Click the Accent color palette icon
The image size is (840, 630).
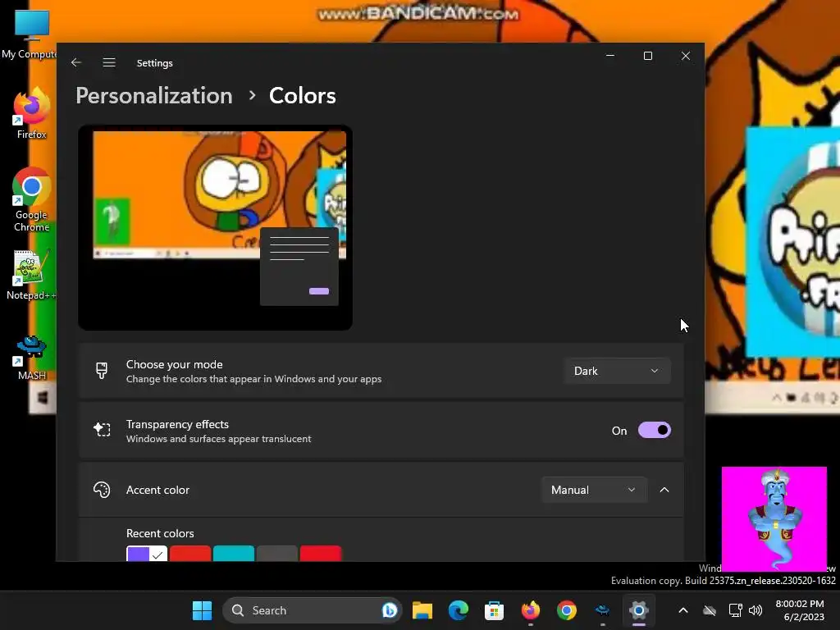[101, 490]
